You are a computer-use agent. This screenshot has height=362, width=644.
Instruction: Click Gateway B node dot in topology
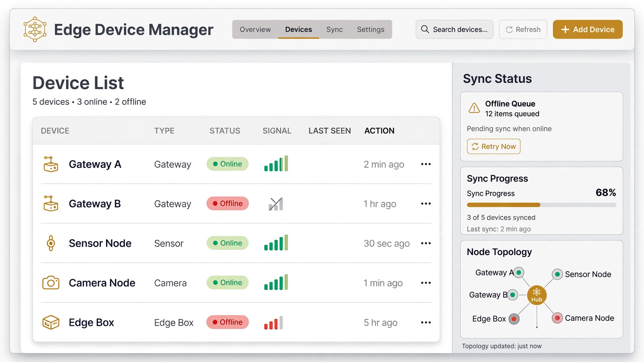coord(513,295)
